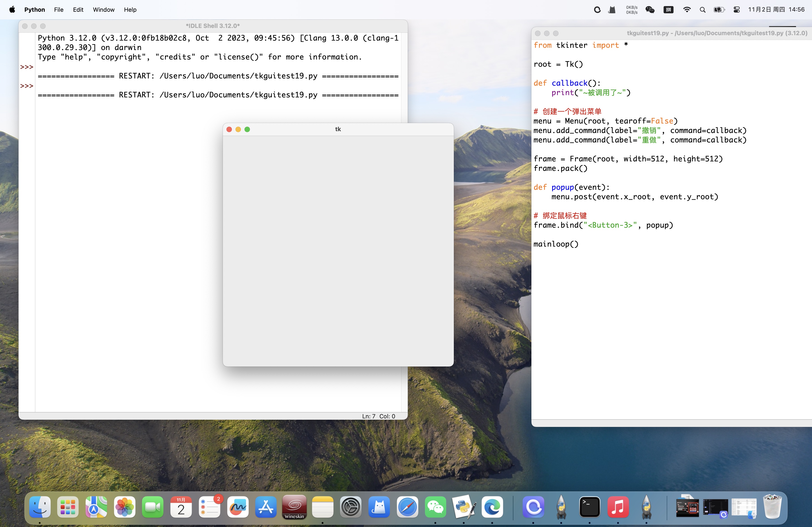This screenshot has width=812, height=527.
Task: Click the date and time 14:56
Action: 776,9
